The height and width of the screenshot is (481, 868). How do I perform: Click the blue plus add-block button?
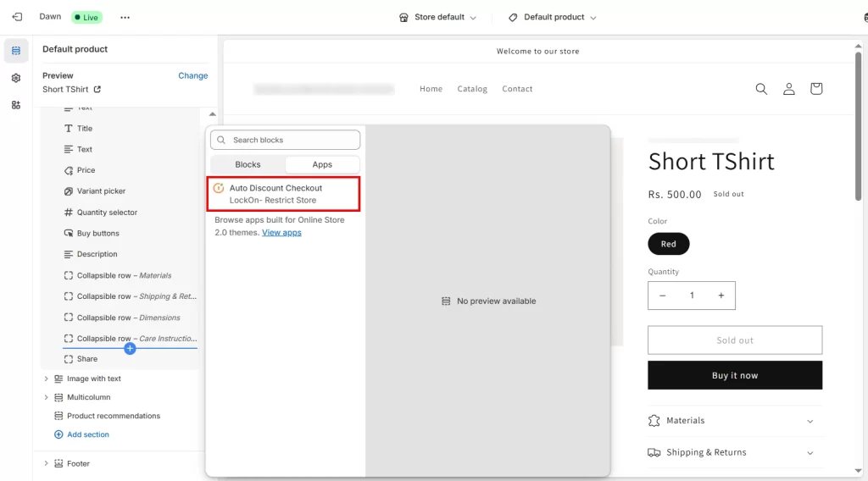130,348
